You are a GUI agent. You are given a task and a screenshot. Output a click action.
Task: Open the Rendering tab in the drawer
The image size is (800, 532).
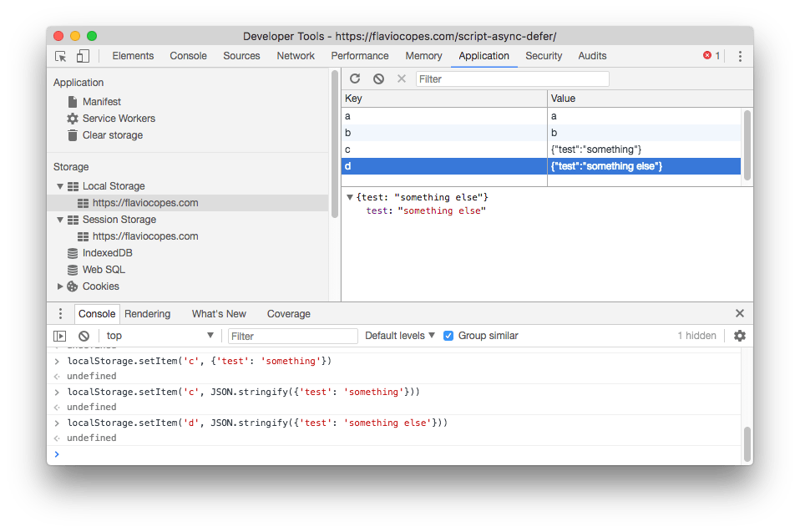pyautogui.click(x=148, y=313)
